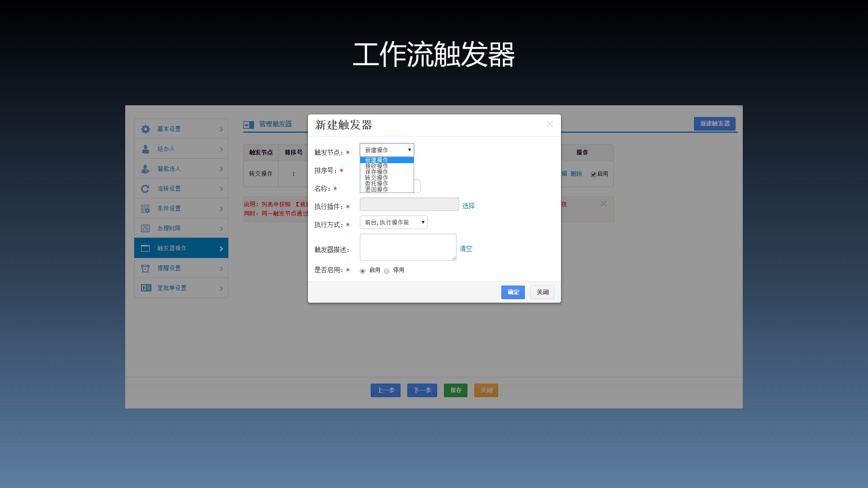Screen dimensions: 868x488
Task: Click the green 保存 button
Action: [456, 390]
